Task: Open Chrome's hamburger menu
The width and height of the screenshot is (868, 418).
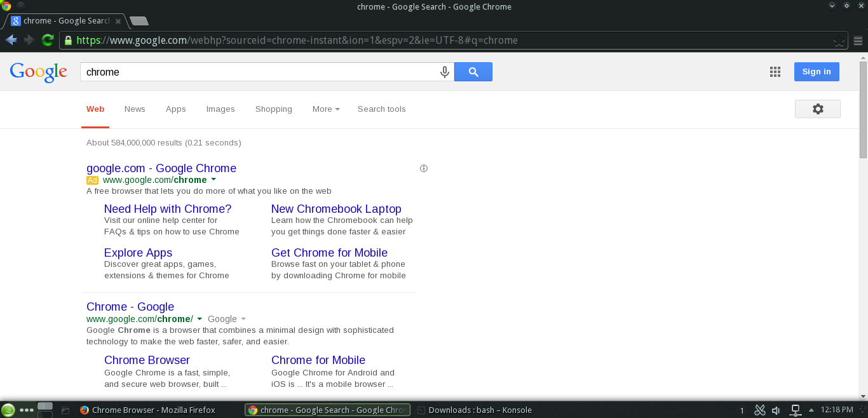Action: 858,41
